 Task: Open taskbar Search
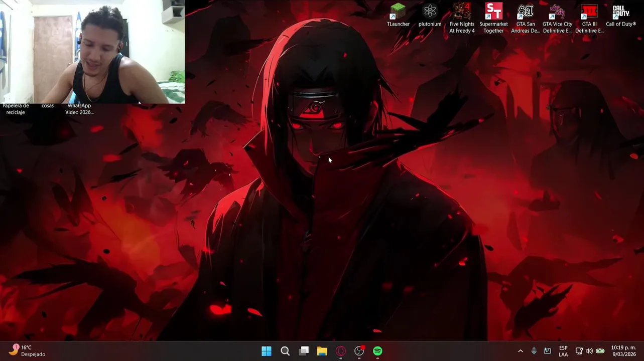point(285,351)
